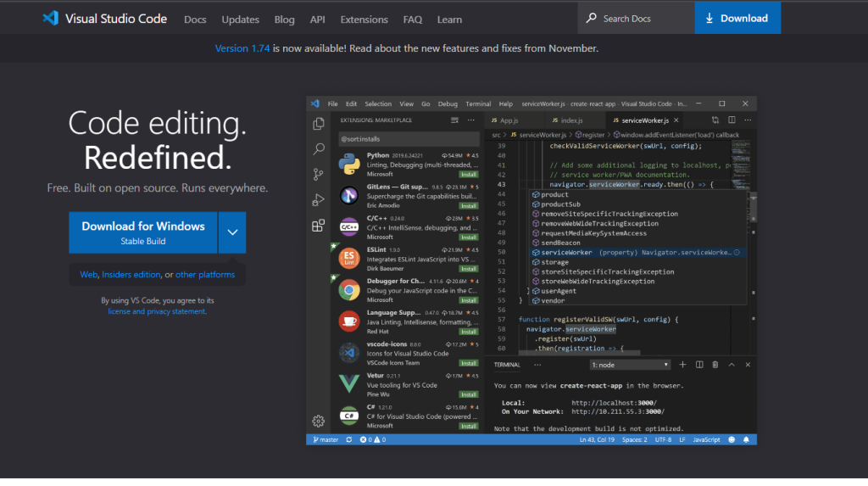Select userAgent suggestion in autocomplete list
The width and height of the screenshot is (868, 486).
coord(637,291)
